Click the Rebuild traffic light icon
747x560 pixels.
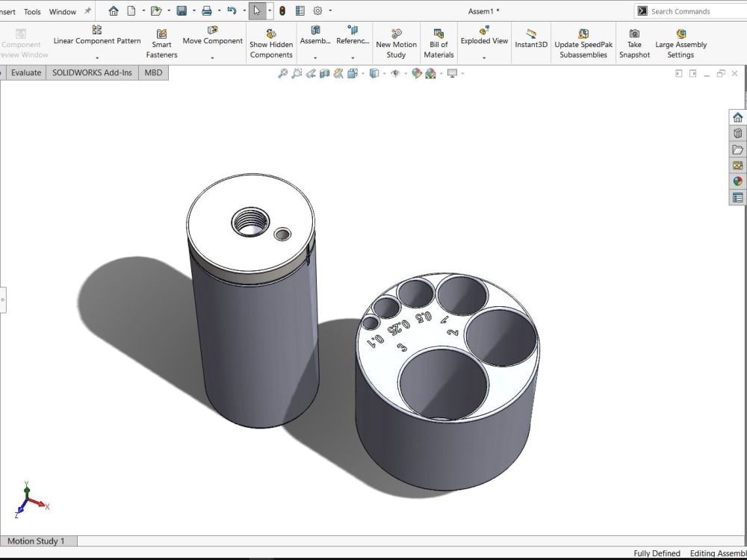282,11
